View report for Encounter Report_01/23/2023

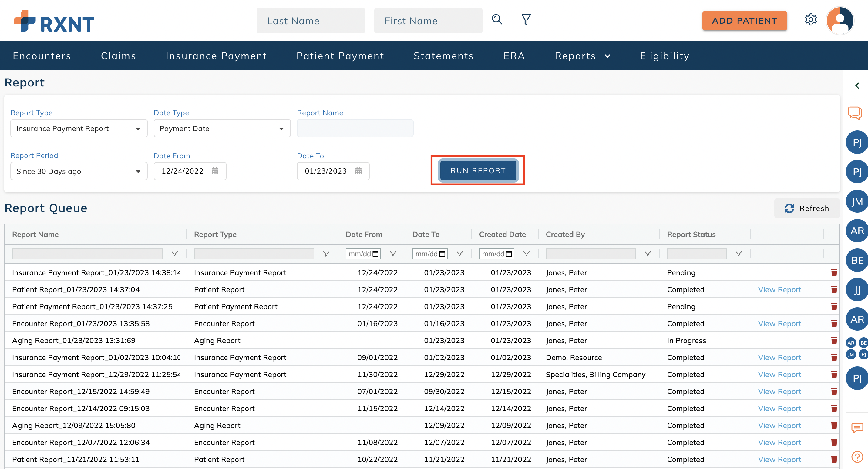tap(779, 323)
